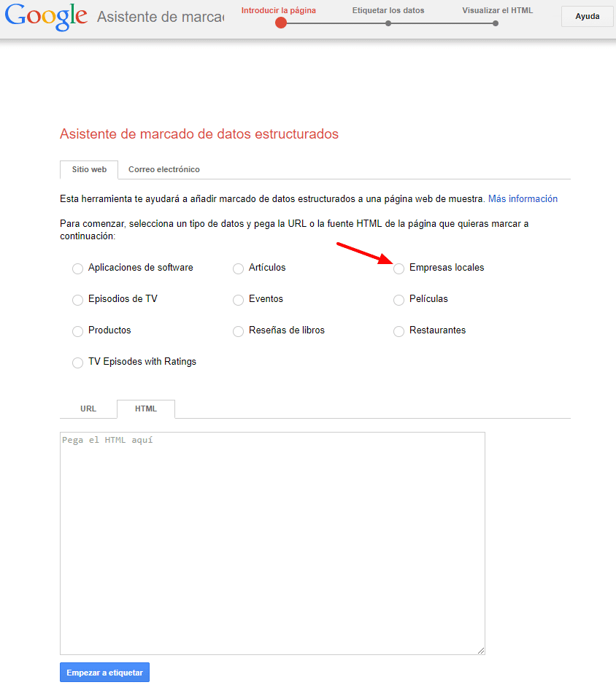
Task: Click inside the Pega el HTML aquí textarea
Action: tap(272, 543)
